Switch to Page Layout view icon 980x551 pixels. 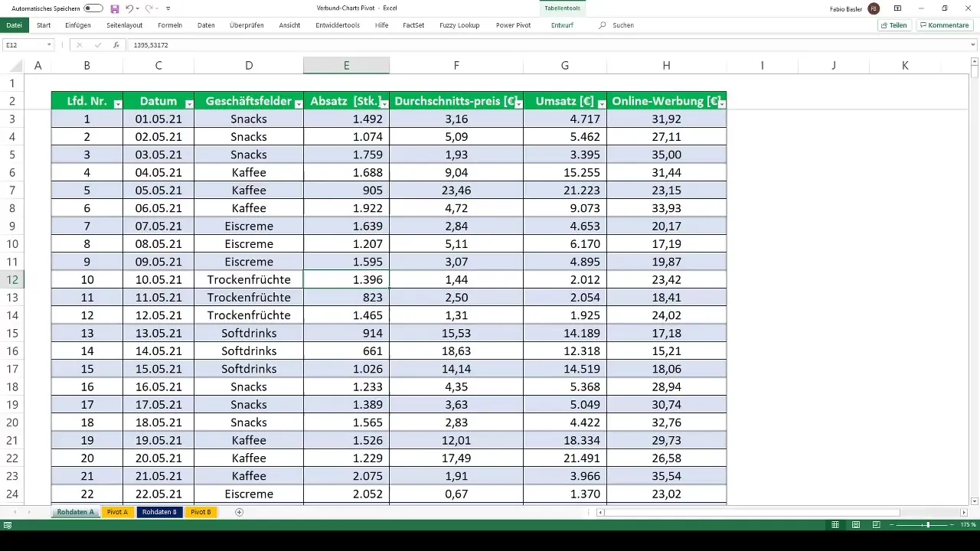pos(855,525)
